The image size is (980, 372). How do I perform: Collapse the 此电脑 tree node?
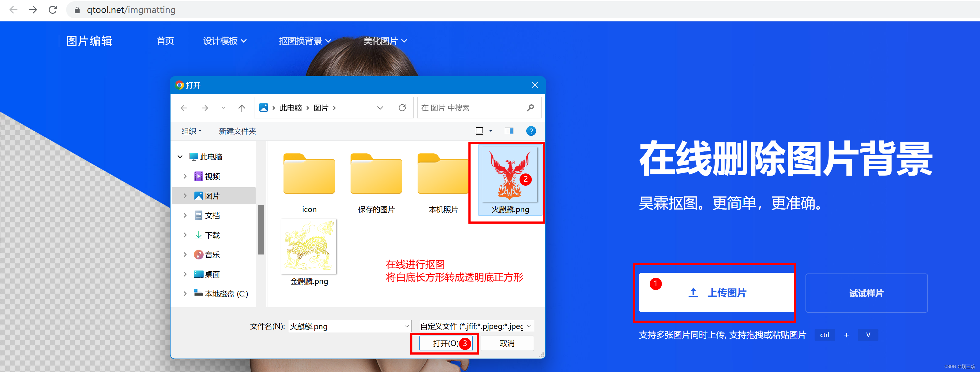click(180, 157)
